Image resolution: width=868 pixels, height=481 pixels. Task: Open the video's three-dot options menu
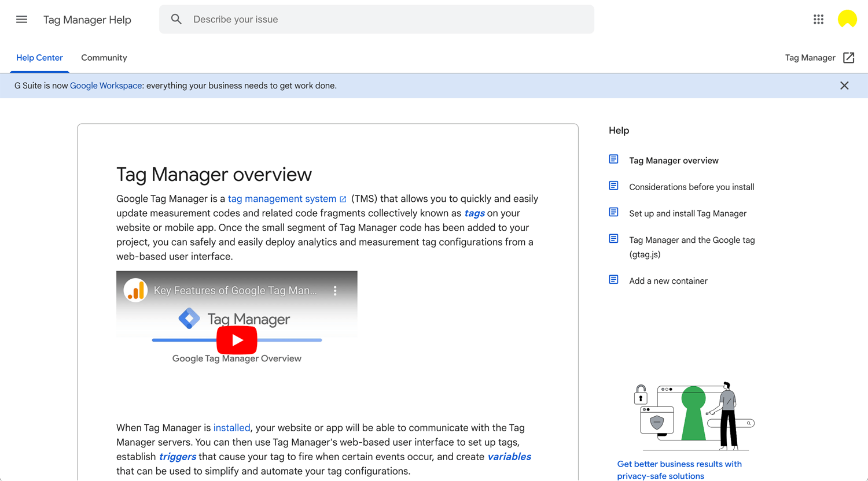335,291
